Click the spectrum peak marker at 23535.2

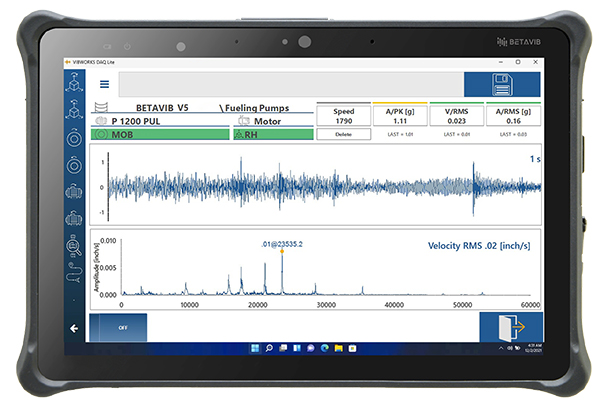click(x=282, y=251)
